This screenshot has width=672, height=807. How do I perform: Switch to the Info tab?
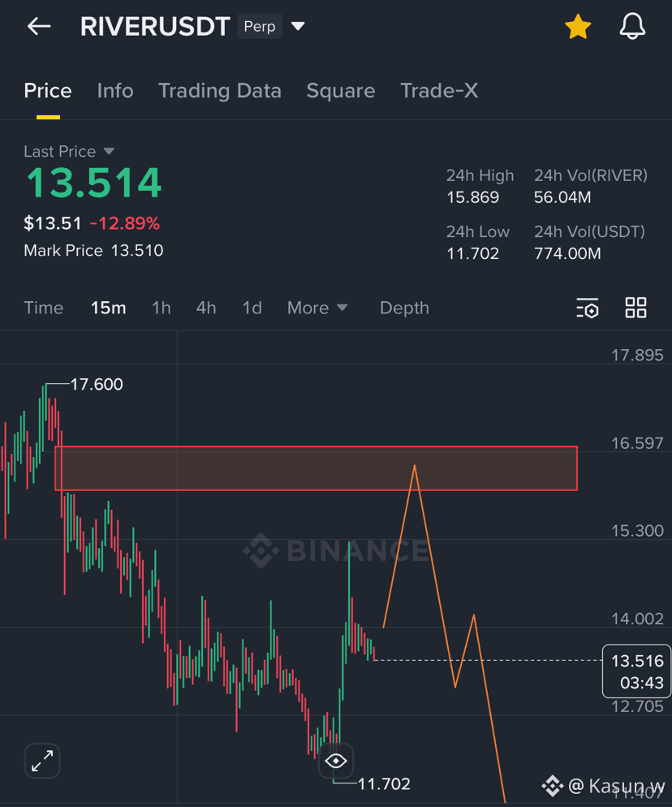pyautogui.click(x=115, y=91)
